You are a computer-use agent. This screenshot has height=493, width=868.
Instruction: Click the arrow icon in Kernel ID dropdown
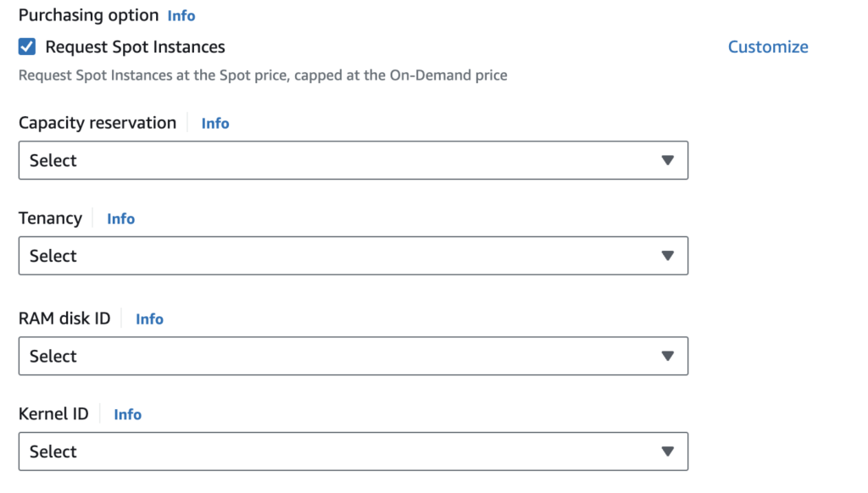pyautogui.click(x=667, y=451)
